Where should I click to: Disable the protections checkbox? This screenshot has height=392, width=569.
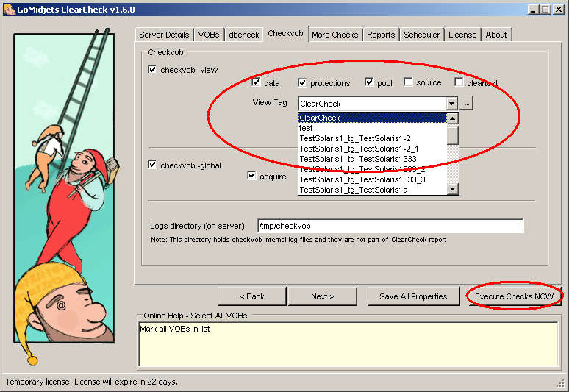click(302, 82)
